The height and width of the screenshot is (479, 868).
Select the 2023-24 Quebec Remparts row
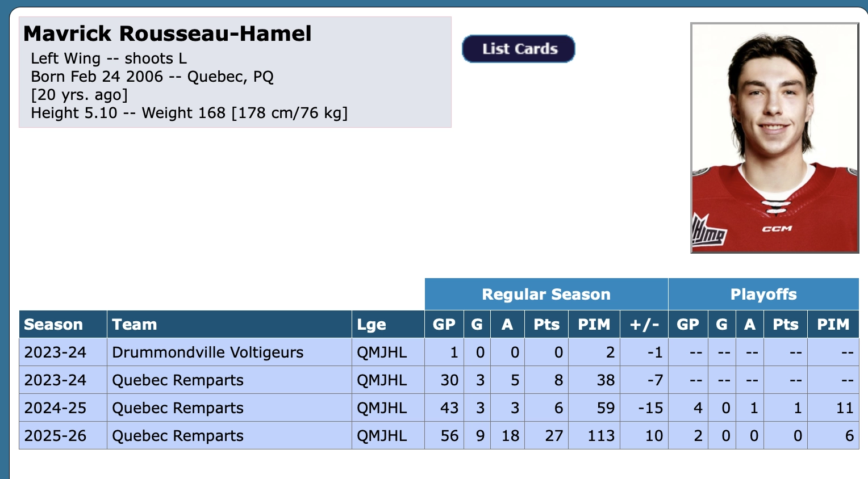[x=439, y=380]
